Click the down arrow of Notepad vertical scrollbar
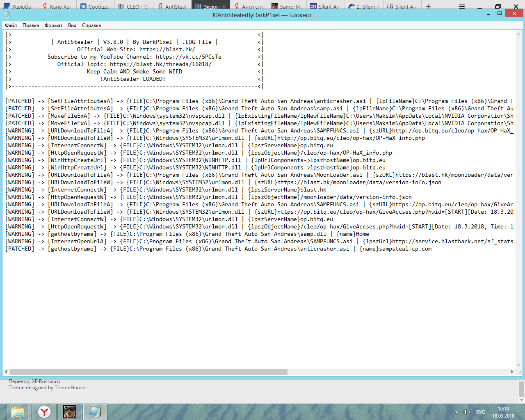 coord(518,365)
